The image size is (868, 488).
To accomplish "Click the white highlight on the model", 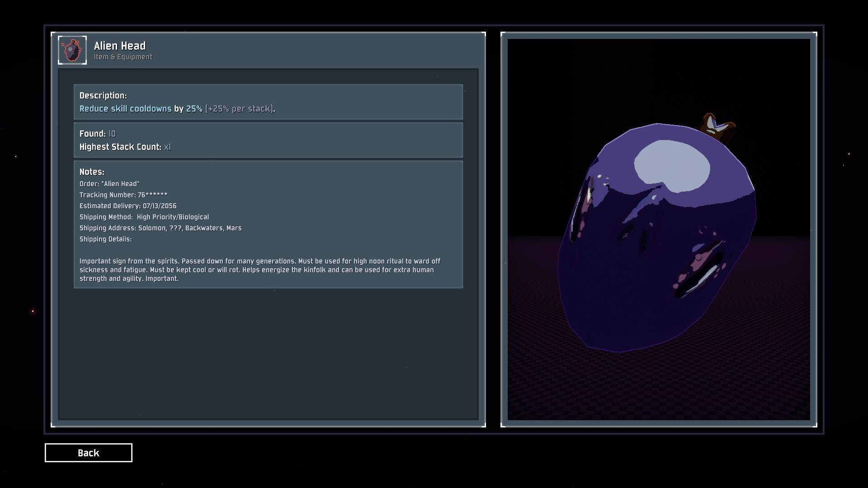I will (x=671, y=164).
